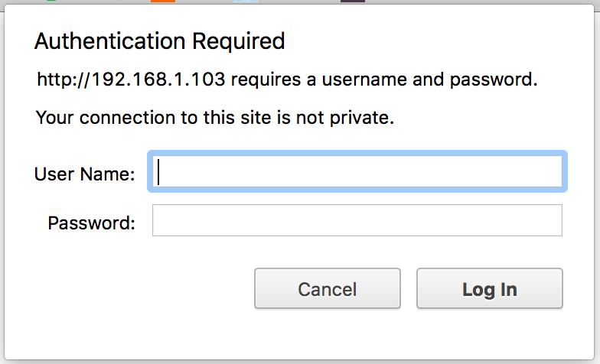Focus the Password text box
Image resolution: width=600 pixels, height=364 pixels.
[x=357, y=221]
